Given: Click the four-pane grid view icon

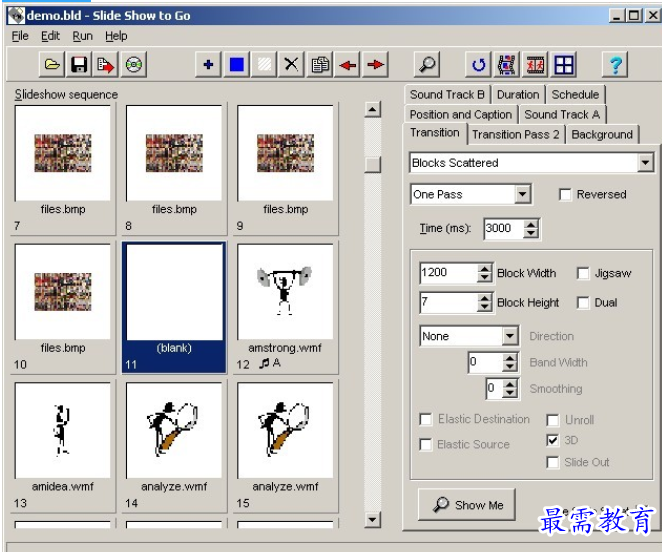Looking at the screenshot, I should coord(564,65).
